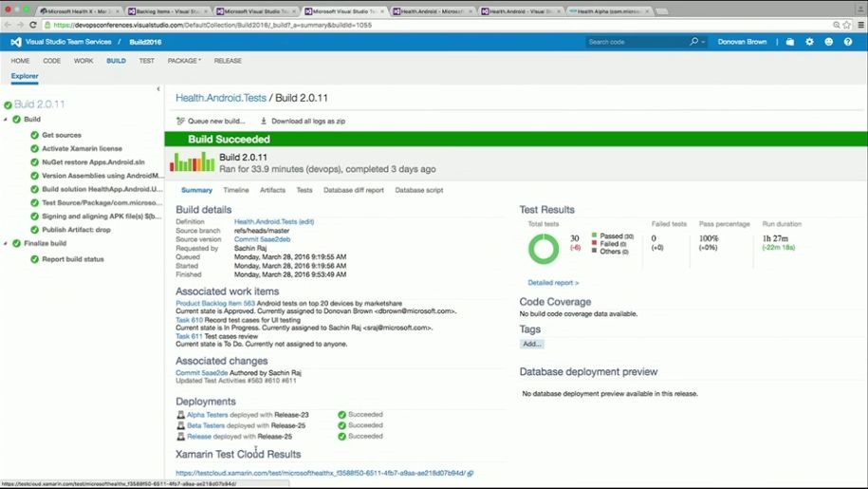Switch to the Tests tab
868x489 pixels.
click(305, 190)
